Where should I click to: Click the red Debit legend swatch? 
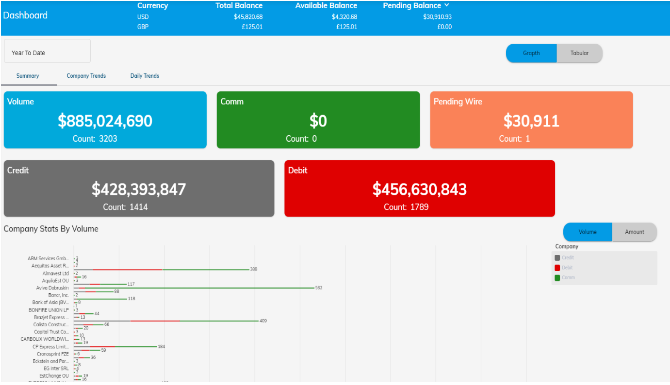[x=557, y=268]
